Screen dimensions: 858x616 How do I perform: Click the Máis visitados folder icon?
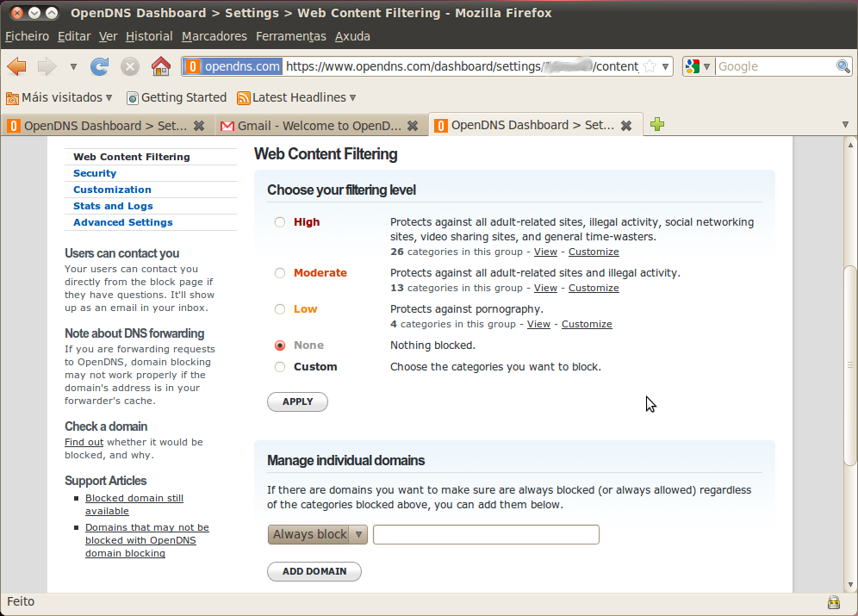(x=13, y=98)
